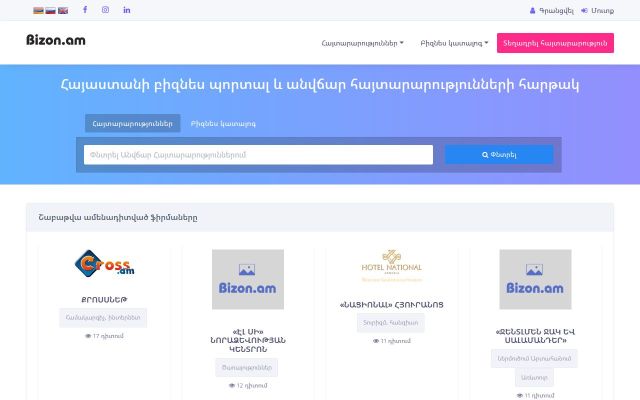Select the Հայտարարություններ search tab
The image size is (640, 400).
[x=133, y=123]
